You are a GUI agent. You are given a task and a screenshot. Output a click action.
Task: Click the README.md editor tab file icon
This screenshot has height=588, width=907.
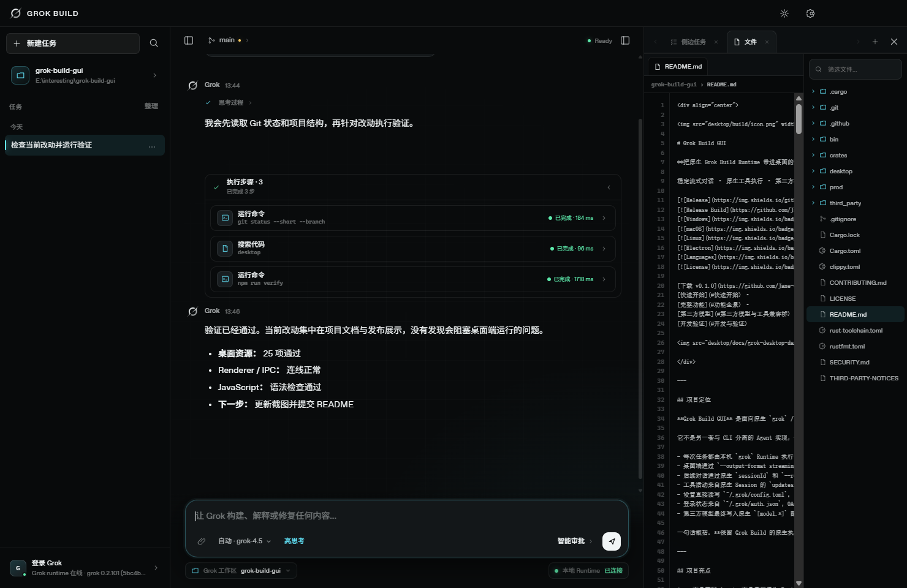coord(658,67)
